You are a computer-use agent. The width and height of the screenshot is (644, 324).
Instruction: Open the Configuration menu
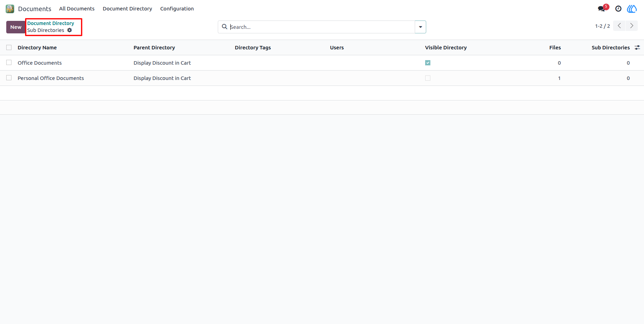click(177, 9)
